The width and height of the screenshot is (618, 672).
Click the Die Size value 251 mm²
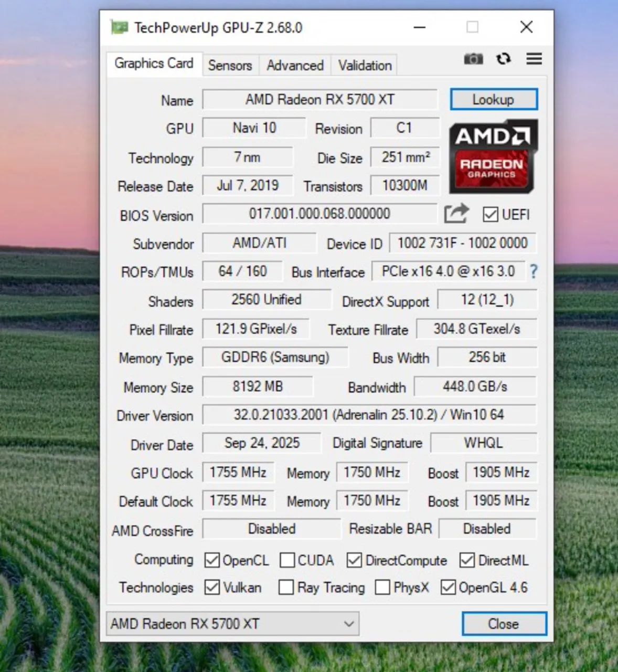[x=405, y=157]
